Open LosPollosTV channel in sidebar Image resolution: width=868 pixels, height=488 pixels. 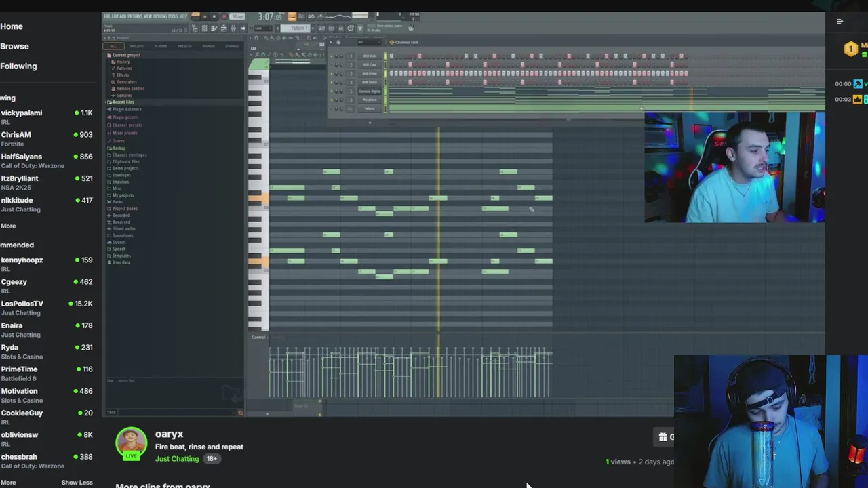46,308
